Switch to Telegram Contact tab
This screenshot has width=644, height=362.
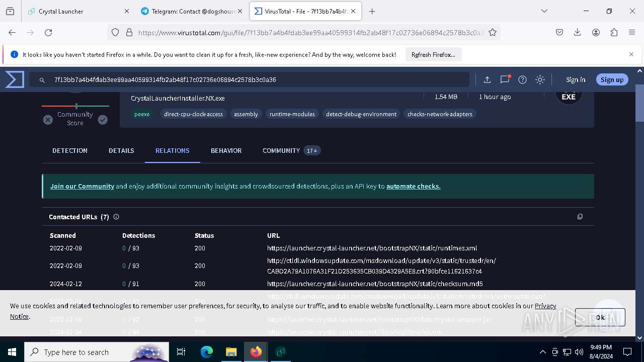[x=192, y=11]
